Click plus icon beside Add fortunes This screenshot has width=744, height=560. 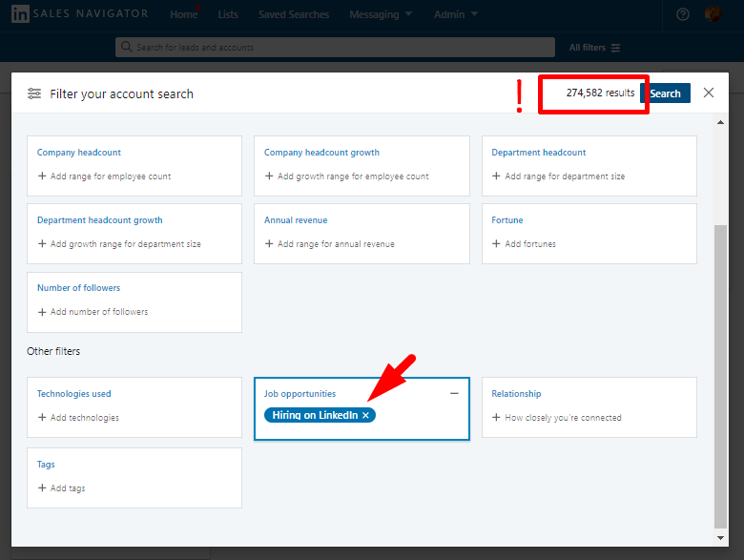click(x=496, y=243)
